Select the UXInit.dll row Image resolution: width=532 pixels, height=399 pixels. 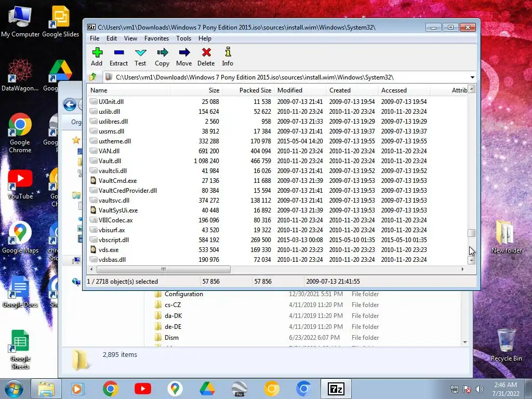click(277, 101)
